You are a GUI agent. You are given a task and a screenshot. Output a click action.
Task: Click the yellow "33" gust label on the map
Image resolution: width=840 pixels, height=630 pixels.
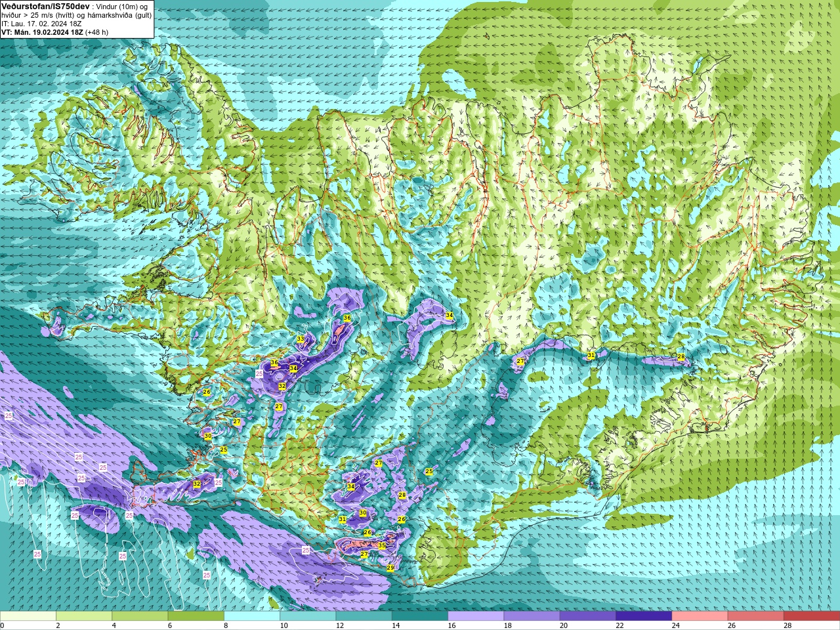click(301, 339)
